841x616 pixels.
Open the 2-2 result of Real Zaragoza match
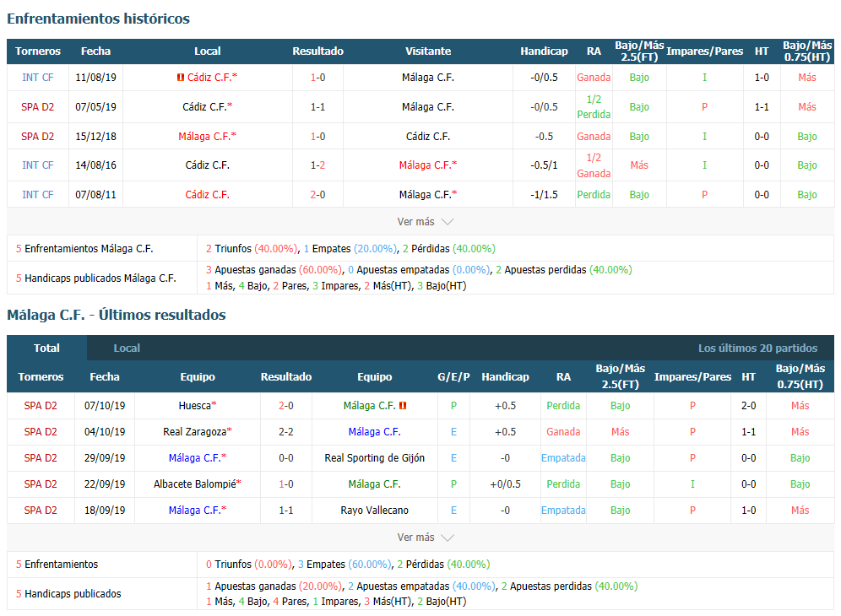click(286, 431)
